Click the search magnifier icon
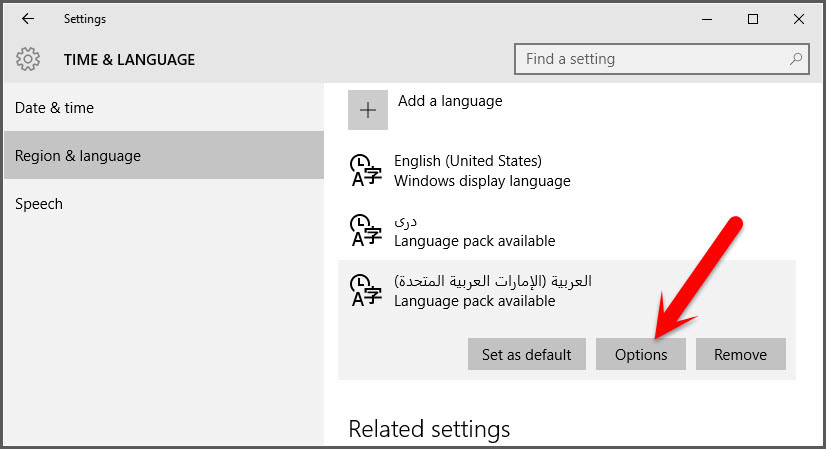 [796, 59]
